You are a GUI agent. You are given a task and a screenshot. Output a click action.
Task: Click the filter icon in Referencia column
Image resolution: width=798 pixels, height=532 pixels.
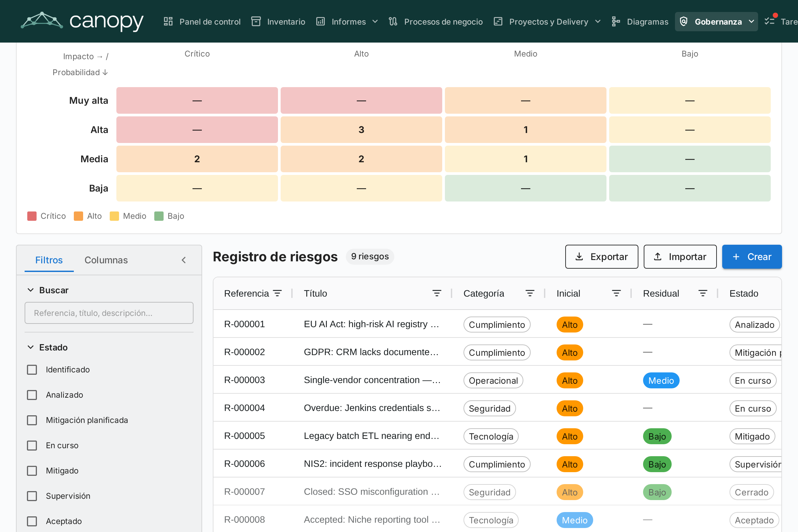[x=278, y=294]
